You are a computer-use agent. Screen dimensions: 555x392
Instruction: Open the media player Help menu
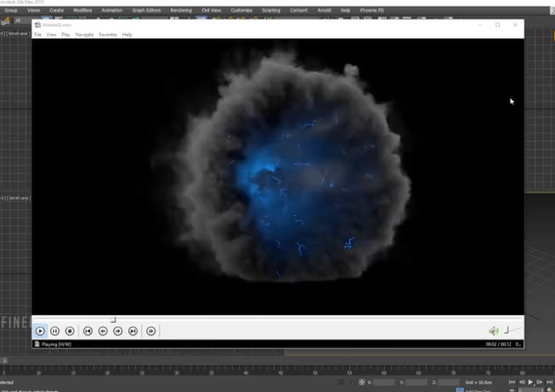point(127,35)
